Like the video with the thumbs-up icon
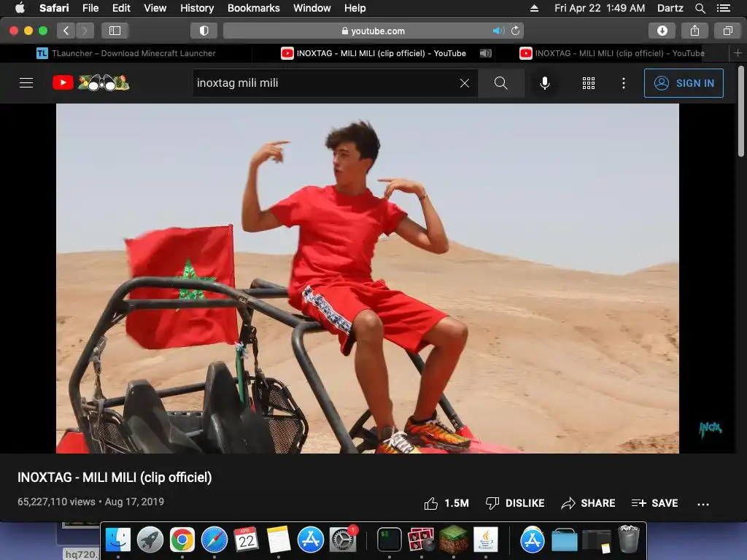747x560 pixels. 430,503
